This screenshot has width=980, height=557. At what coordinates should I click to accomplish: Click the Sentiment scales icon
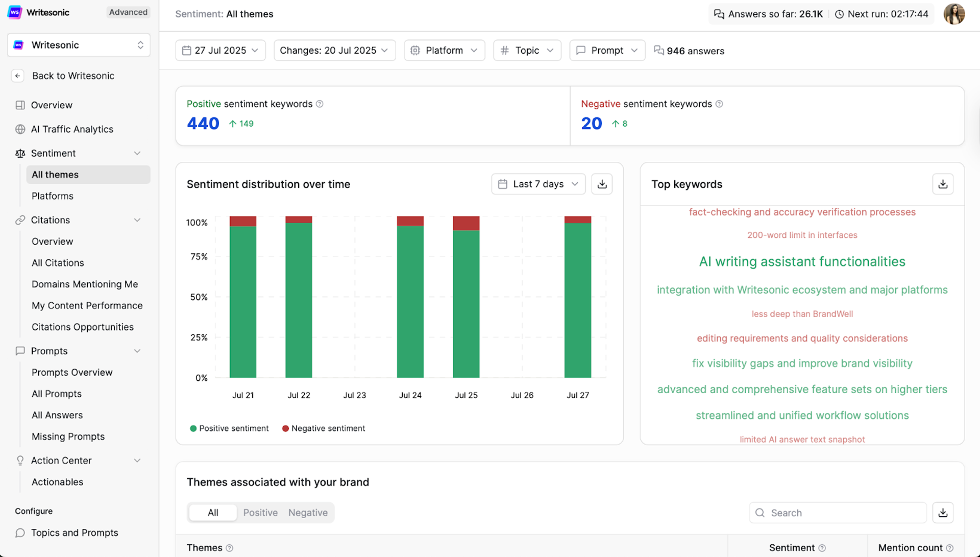[20, 153]
